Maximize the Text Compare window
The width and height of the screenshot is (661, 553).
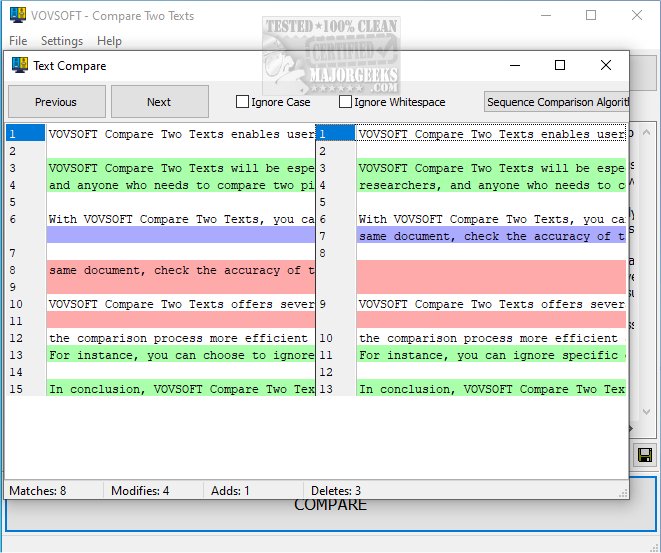(560, 65)
